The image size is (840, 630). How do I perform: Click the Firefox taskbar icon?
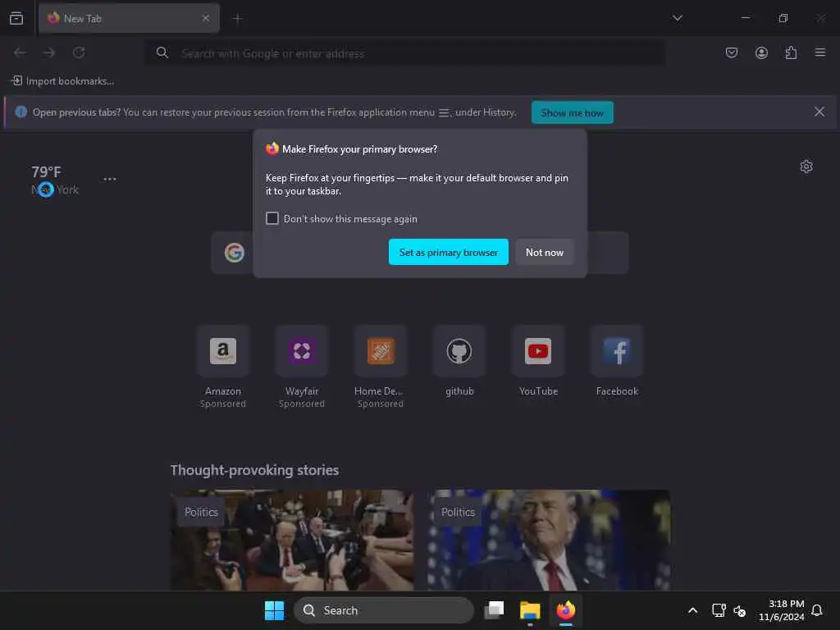pyautogui.click(x=566, y=610)
